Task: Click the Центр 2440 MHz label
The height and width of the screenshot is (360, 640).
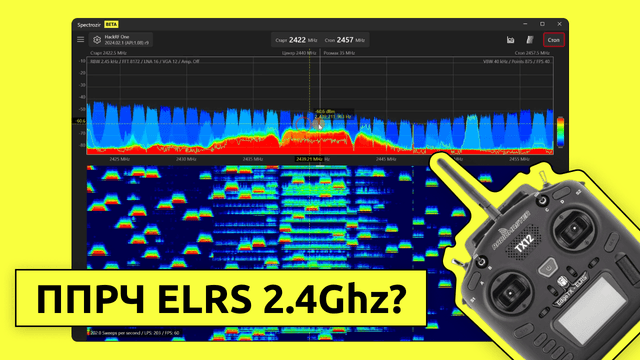Action: (299, 53)
